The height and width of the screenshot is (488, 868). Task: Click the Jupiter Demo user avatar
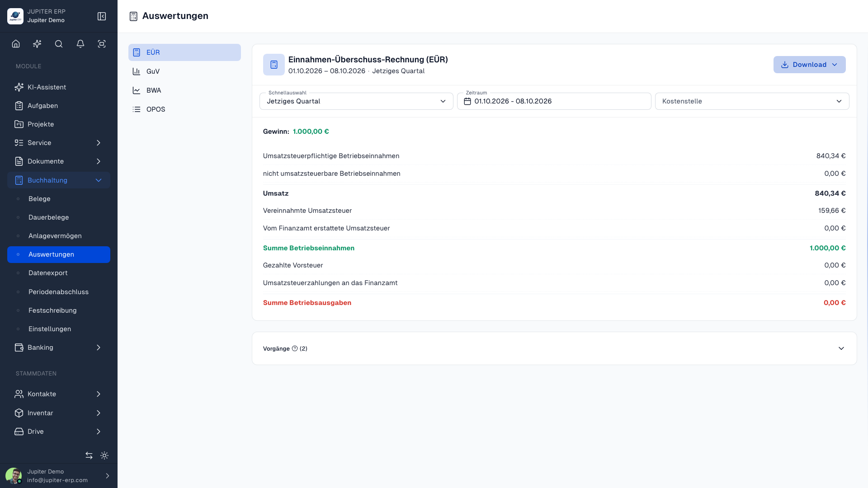14,476
